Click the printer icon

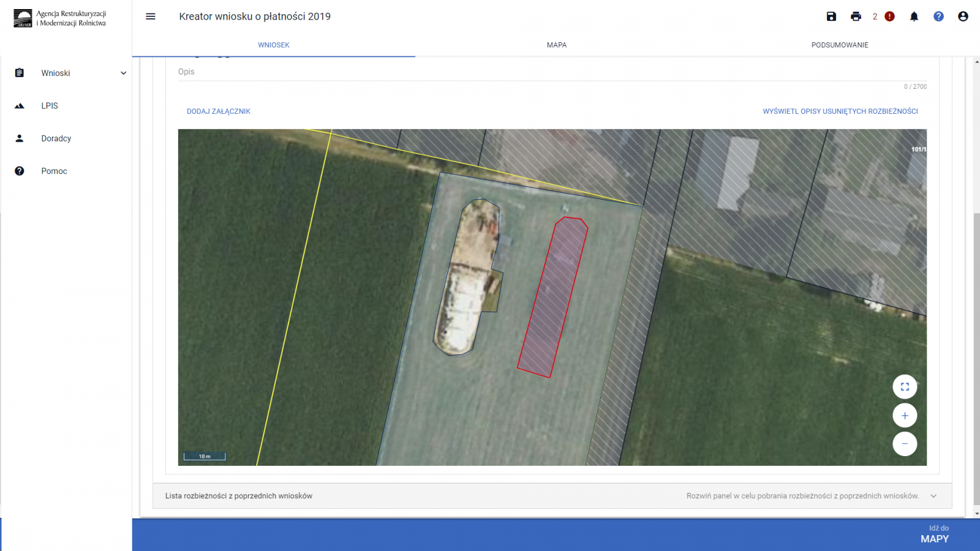856,17
